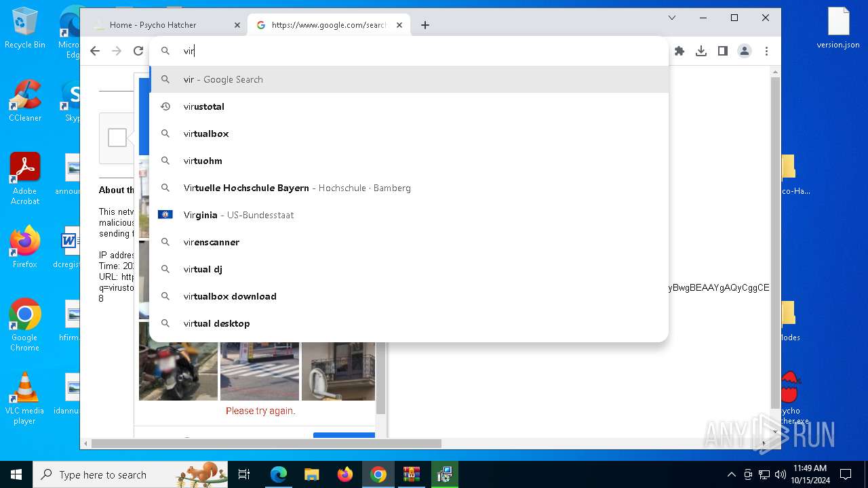Open the Chrome extensions puzzle icon
The image size is (868, 488).
coord(679,51)
